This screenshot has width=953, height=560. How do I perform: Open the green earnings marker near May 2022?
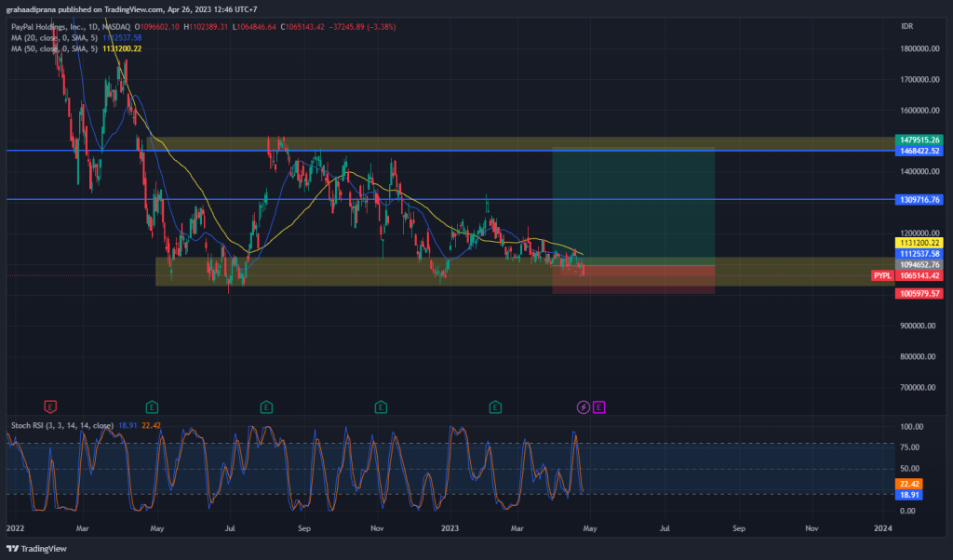[152, 407]
